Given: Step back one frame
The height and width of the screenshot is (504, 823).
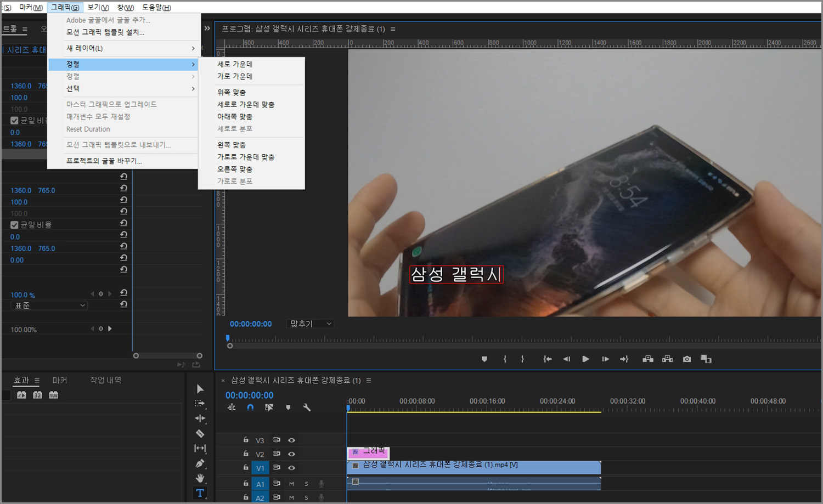Looking at the screenshot, I should tap(566, 359).
